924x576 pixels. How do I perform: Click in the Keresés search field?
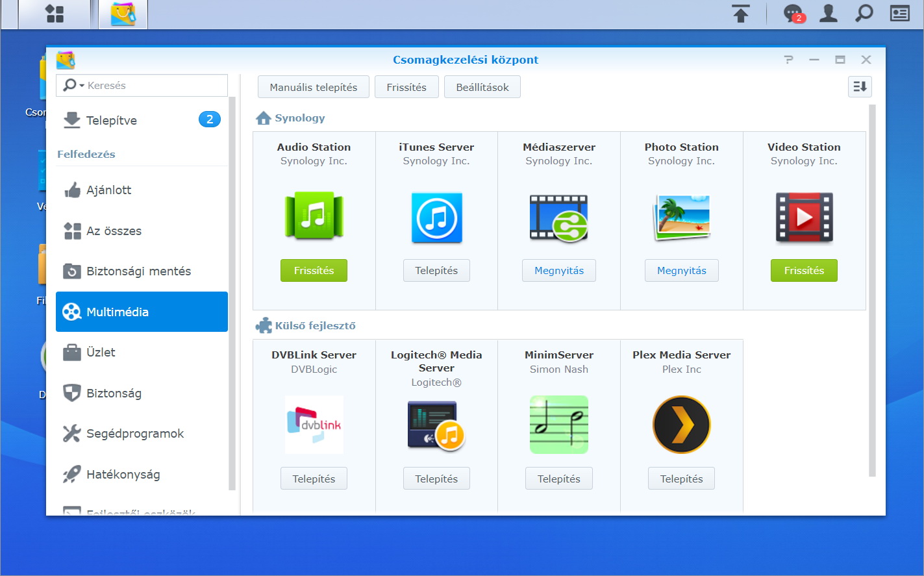click(142, 86)
